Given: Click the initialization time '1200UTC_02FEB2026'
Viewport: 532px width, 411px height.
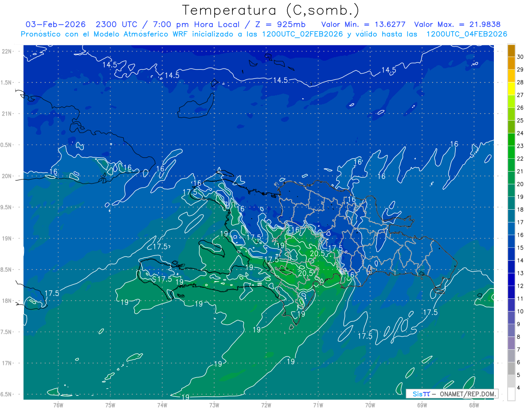Looking at the screenshot, I should pyautogui.click(x=302, y=34).
